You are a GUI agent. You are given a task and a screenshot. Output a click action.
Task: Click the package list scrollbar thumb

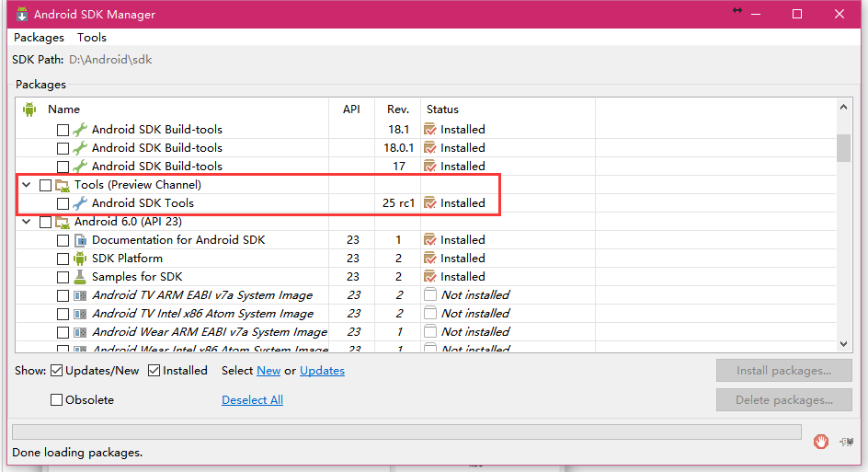point(844,148)
